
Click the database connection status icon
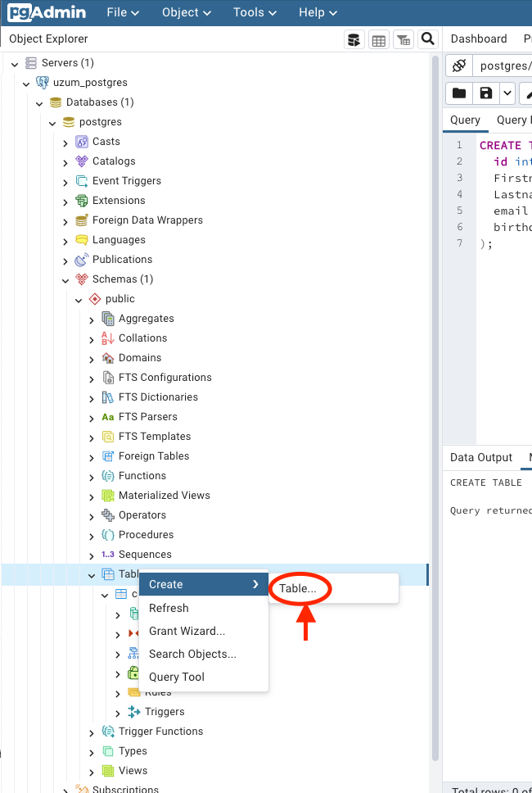[x=459, y=66]
